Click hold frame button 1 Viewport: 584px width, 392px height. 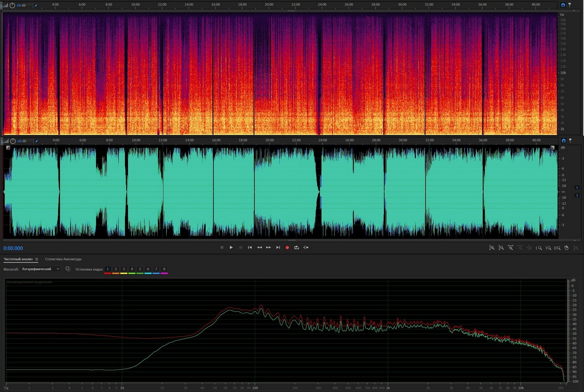click(x=108, y=269)
